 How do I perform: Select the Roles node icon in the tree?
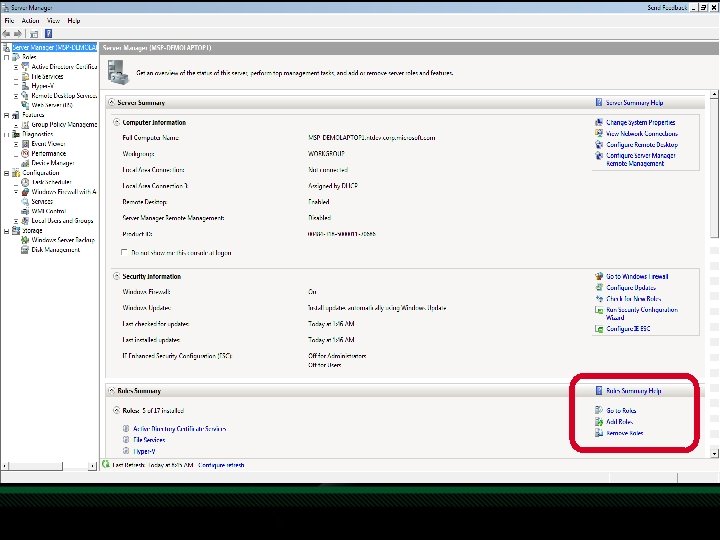16,57
